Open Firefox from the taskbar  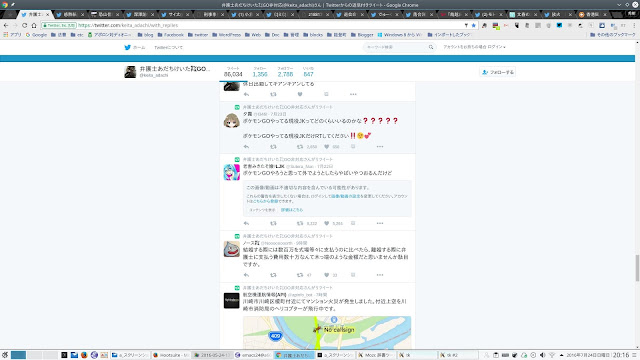(84, 355)
